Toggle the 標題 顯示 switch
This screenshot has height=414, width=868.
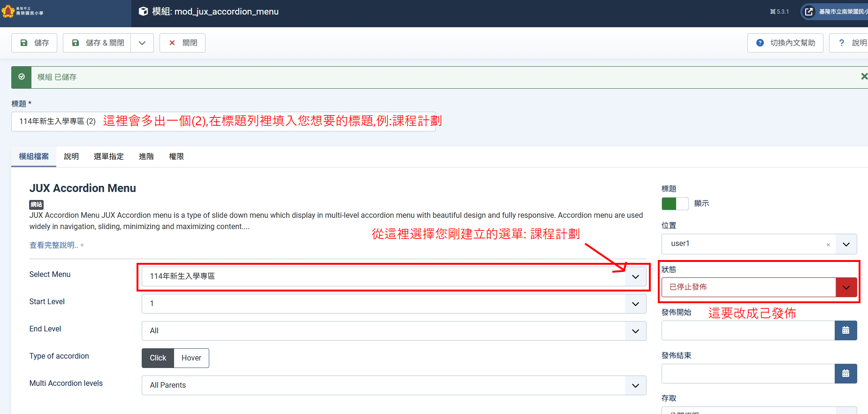point(675,204)
